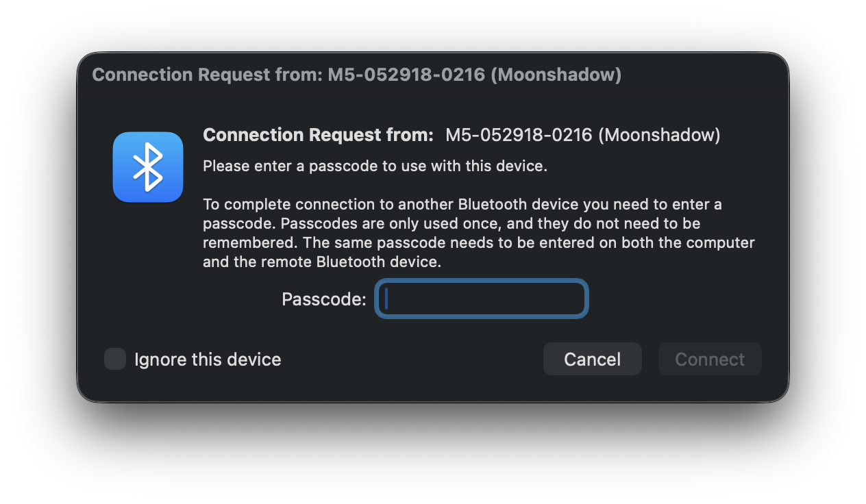
Task: Focus the Passcode text field
Action: click(x=482, y=299)
